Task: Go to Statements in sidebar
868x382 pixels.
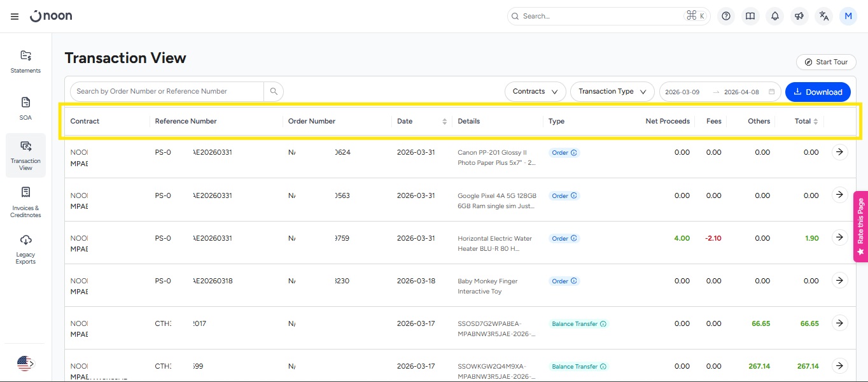Action: [25, 61]
